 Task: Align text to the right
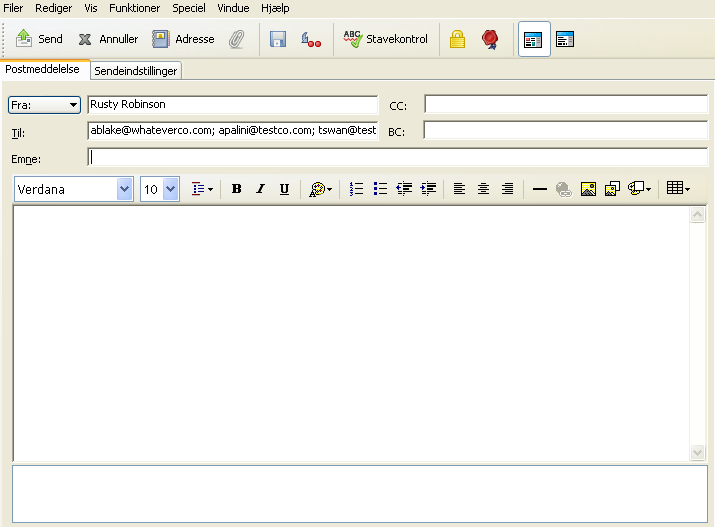click(507, 189)
